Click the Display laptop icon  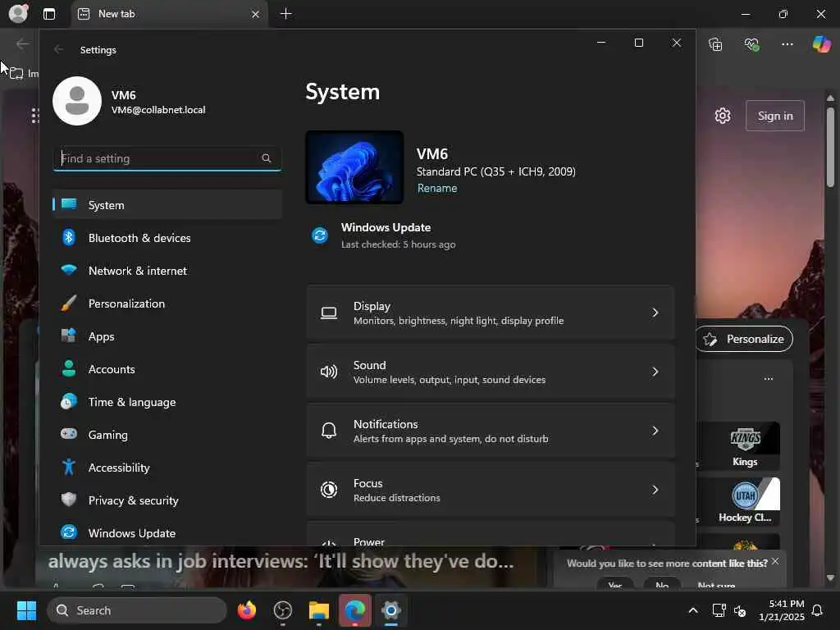click(329, 313)
